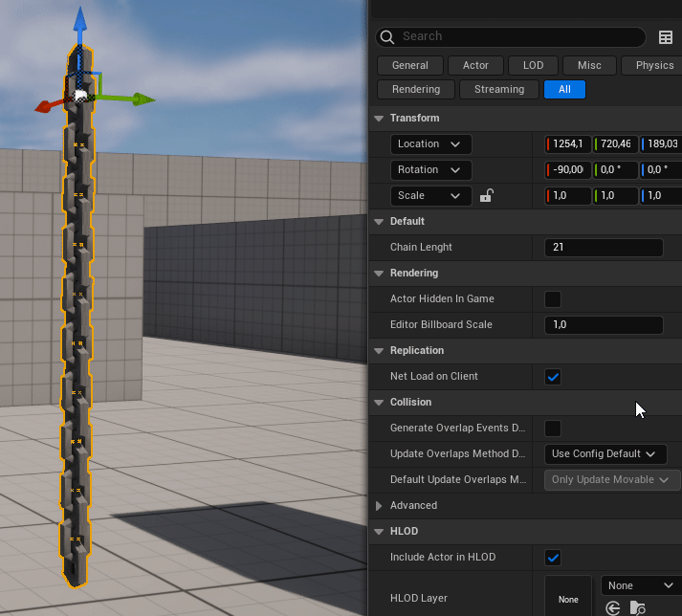
Task: Toggle Include Actor in HLOD checkbox
Action: (x=553, y=558)
